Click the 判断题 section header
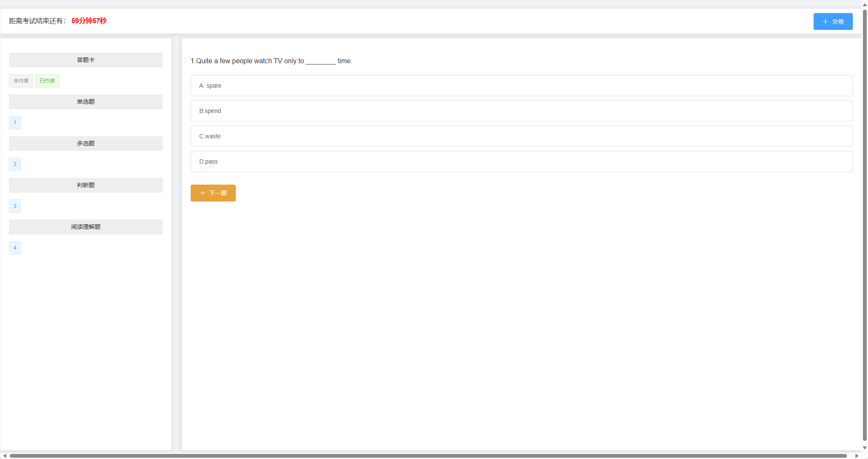Image resolution: width=868 pixels, height=459 pixels. click(86, 185)
